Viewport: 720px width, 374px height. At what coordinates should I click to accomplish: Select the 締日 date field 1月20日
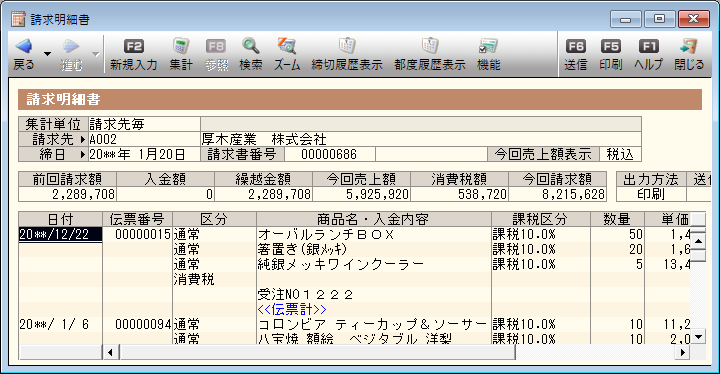144,154
